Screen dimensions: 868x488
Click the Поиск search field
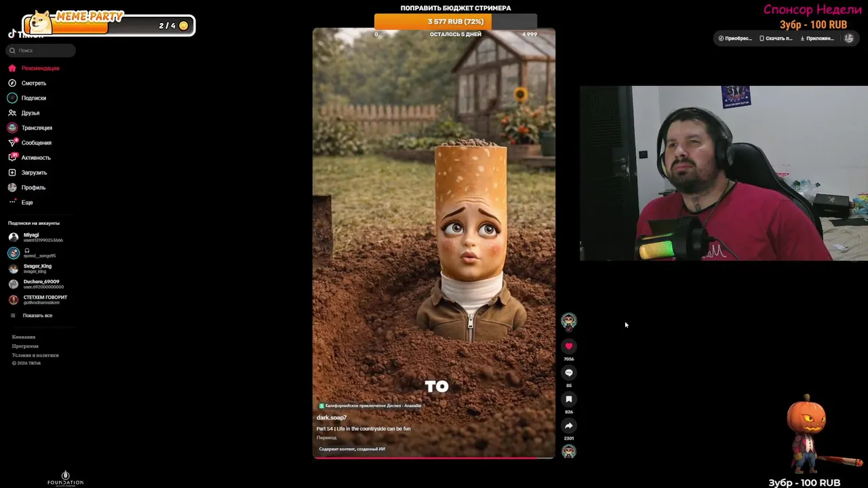coord(40,50)
